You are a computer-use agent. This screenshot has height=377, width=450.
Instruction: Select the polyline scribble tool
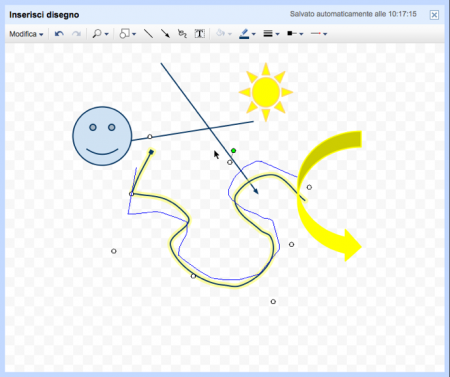pyautogui.click(x=182, y=34)
